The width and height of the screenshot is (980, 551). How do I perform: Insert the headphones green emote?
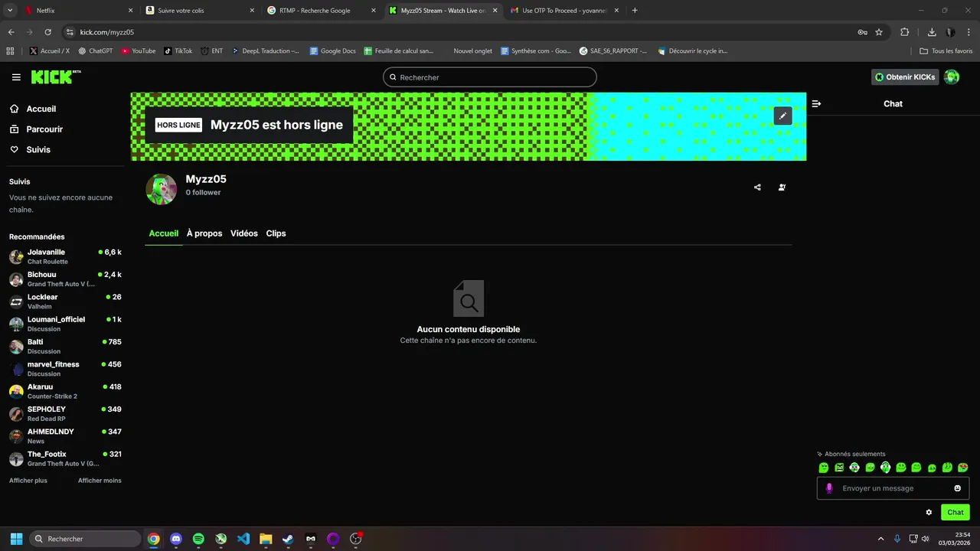point(854,468)
